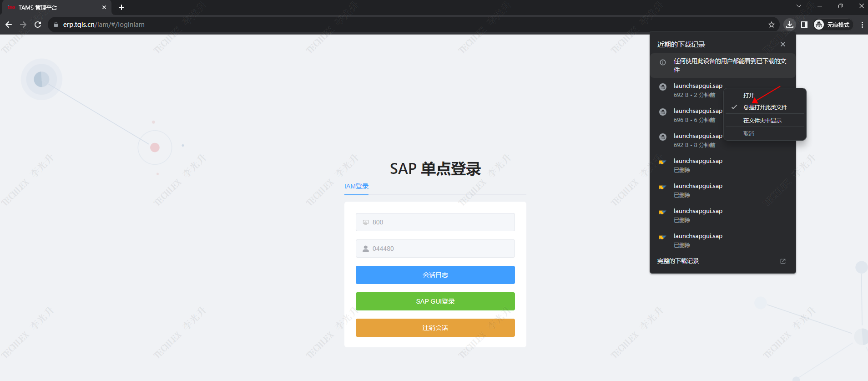The width and height of the screenshot is (868, 381).
Task: Open the Chrome three-dot menu
Action: 862,25
